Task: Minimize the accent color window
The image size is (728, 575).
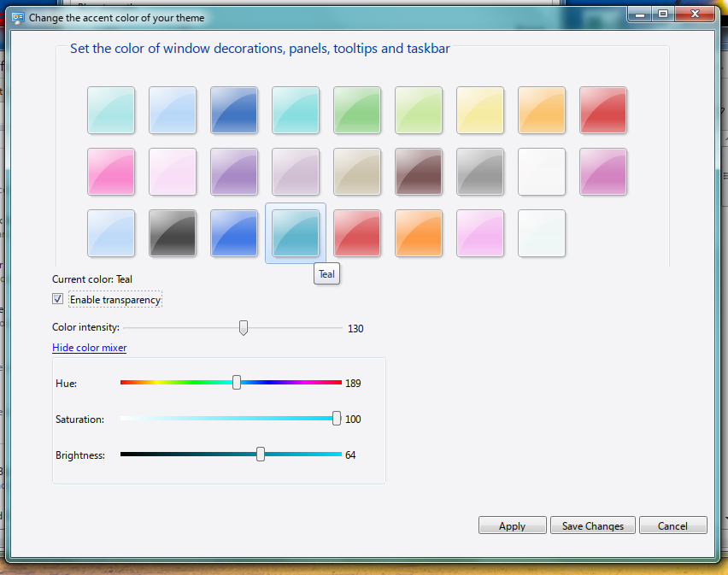Action: click(x=640, y=15)
